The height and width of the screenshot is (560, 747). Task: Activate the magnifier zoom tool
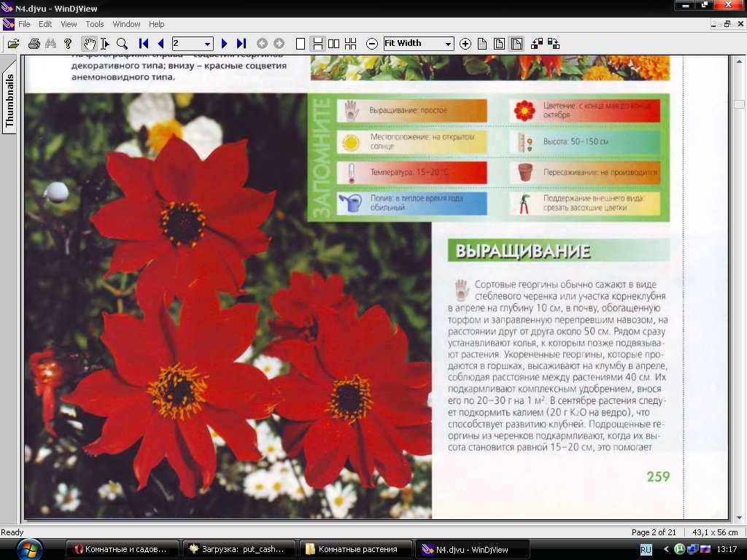point(122,44)
